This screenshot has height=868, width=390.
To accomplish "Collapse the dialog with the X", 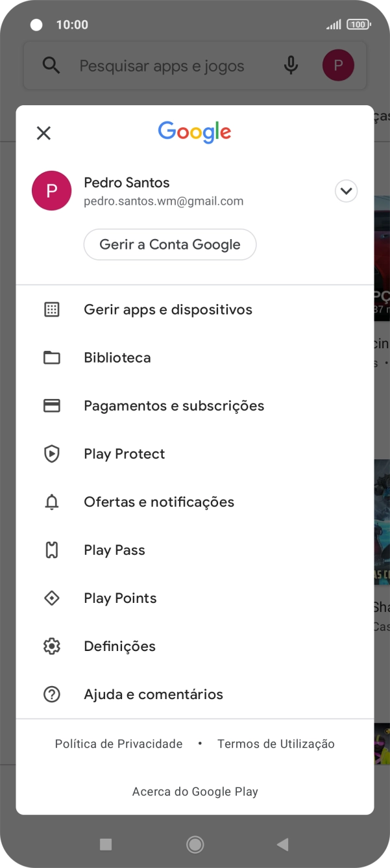I will [43, 133].
